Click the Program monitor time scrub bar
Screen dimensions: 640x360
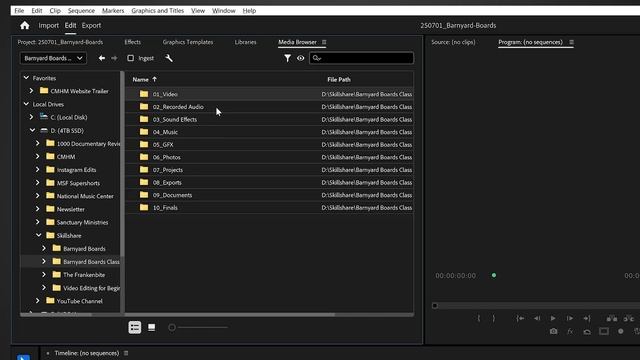pos(536,306)
